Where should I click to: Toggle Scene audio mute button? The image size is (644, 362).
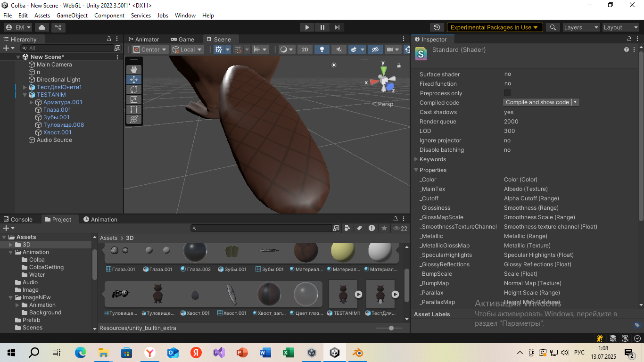[x=339, y=49]
